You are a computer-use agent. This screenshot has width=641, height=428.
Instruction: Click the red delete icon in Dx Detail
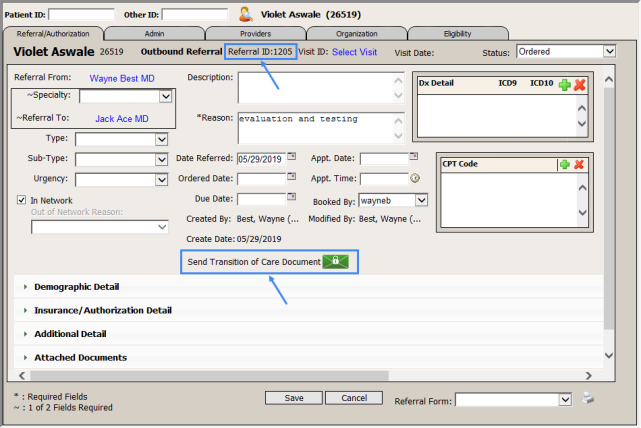pos(580,86)
